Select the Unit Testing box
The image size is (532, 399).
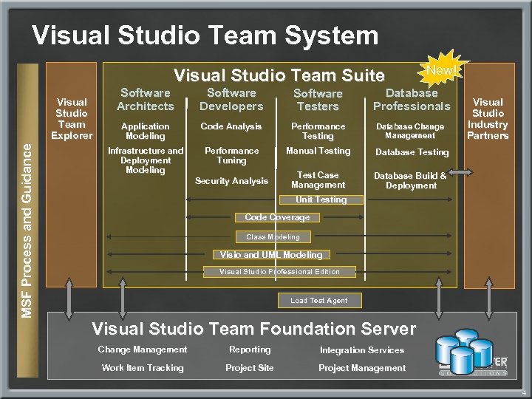pos(321,199)
